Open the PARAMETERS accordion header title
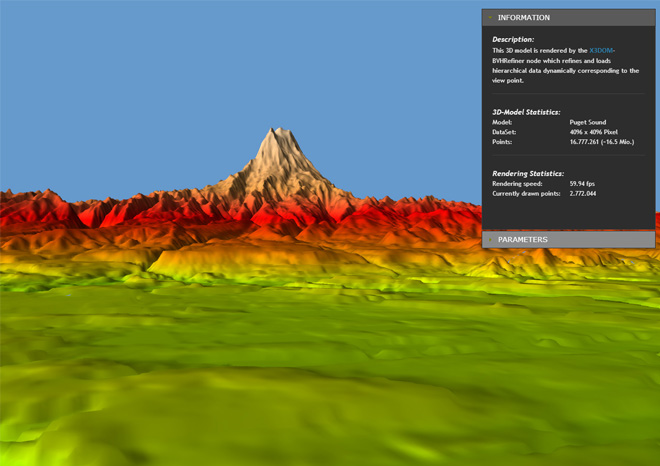The width and height of the screenshot is (660, 466). click(x=522, y=240)
